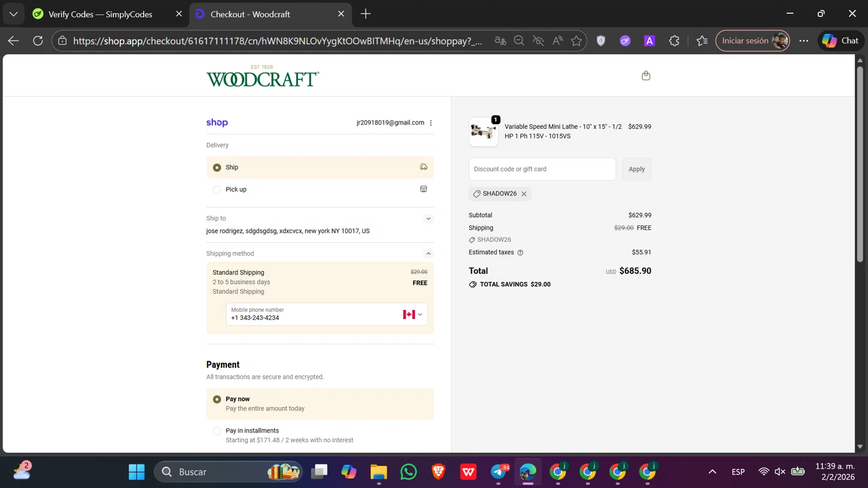Open WhatsApp from the taskbar
Viewport: 868px width, 488px height.
point(409,472)
